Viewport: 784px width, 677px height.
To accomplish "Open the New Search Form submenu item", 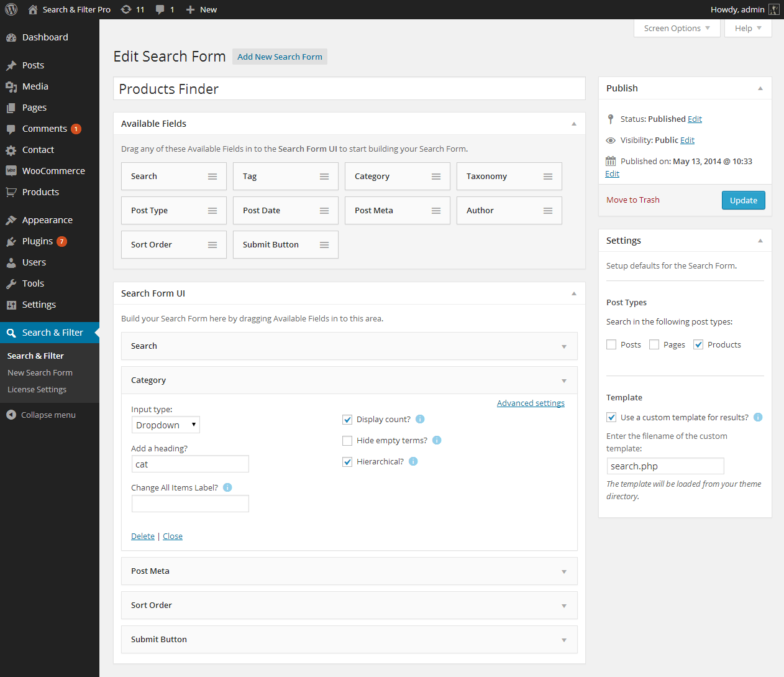I will (40, 372).
